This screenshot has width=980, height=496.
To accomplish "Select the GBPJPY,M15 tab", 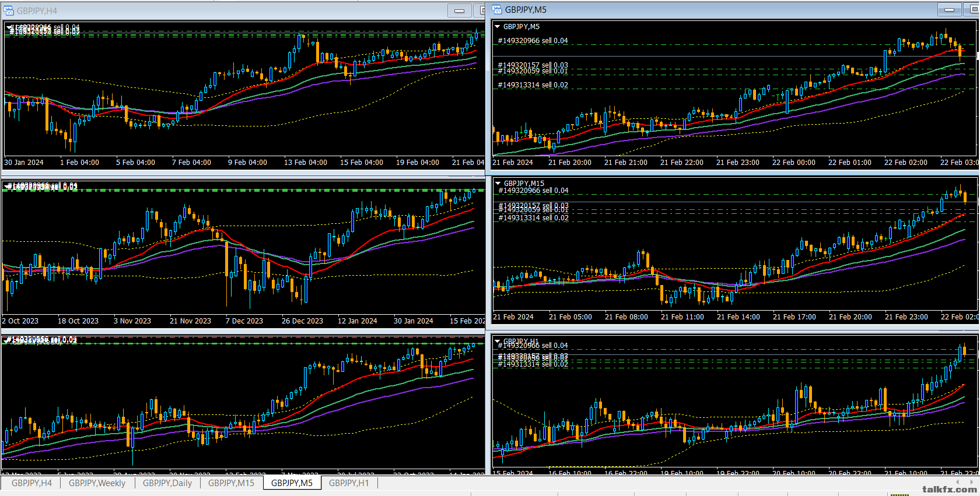I will 231,483.
